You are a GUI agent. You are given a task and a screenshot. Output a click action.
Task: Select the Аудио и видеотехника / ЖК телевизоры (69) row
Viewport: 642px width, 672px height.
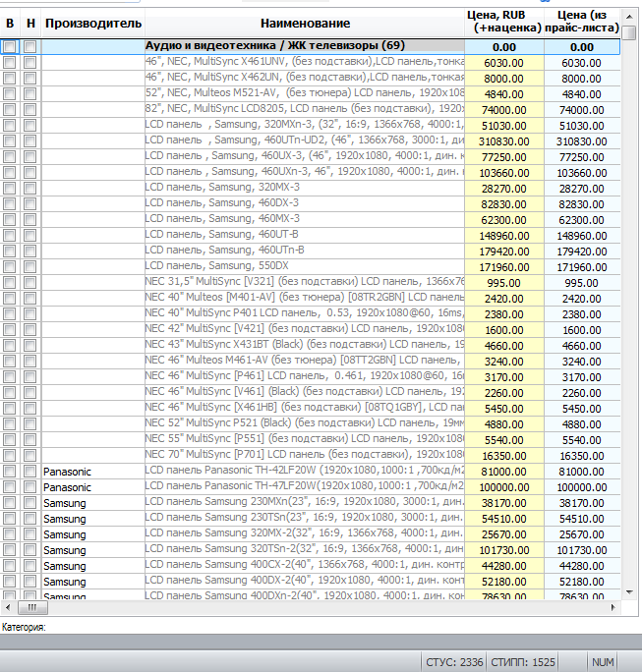(310, 47)
